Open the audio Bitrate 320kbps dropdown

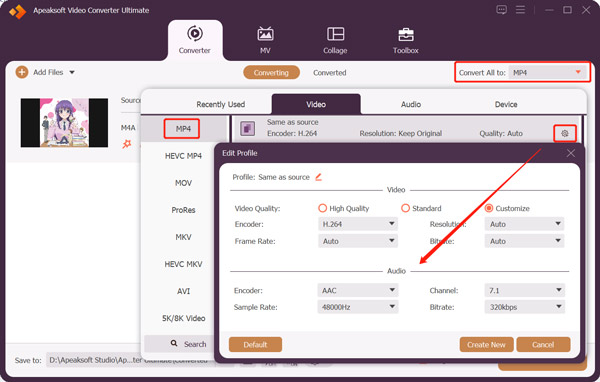pos(525,307)
